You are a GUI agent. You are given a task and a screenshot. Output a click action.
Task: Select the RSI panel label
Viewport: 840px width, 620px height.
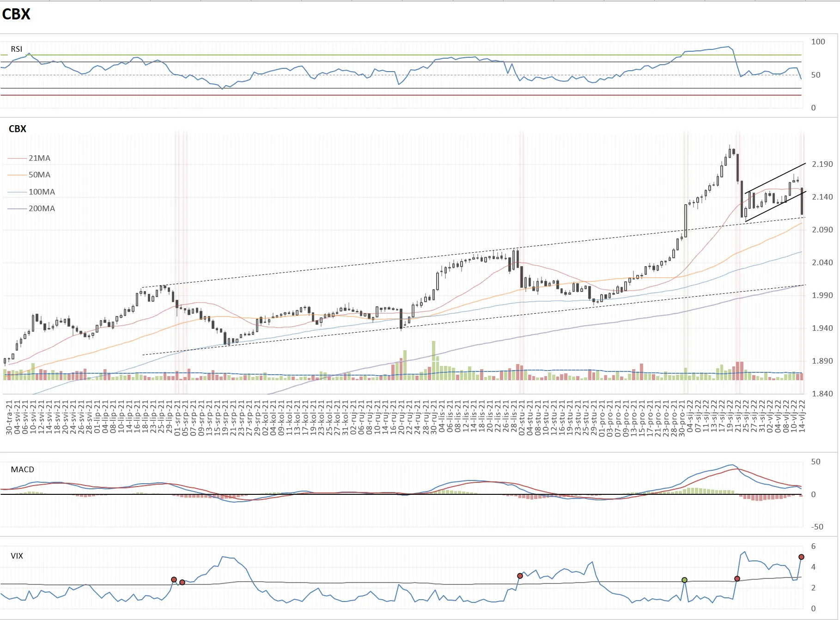coord(17,49)
